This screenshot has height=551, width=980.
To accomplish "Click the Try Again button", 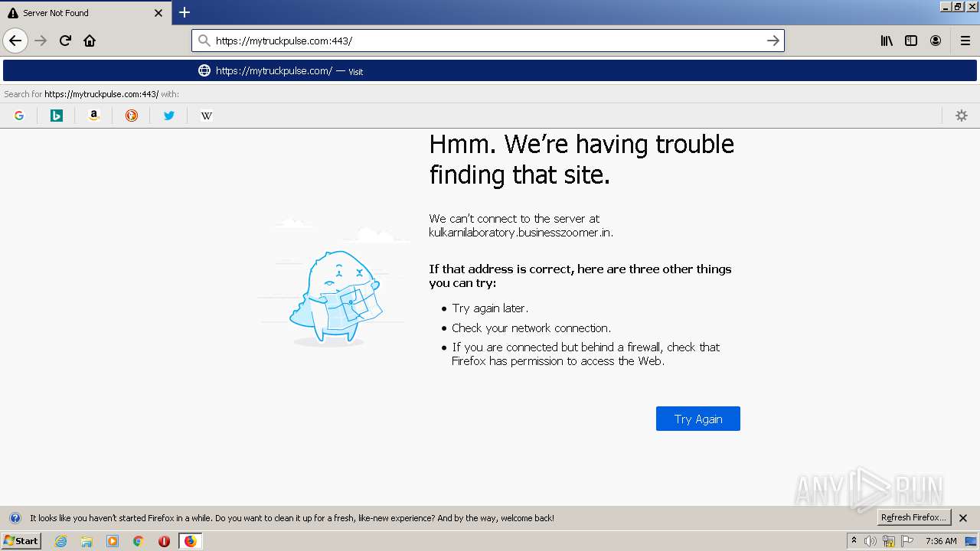I will (698, 419).
